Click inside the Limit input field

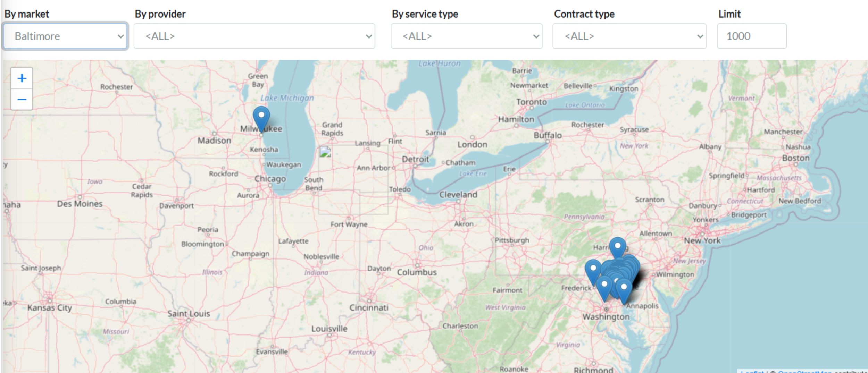tap(752, 36)
